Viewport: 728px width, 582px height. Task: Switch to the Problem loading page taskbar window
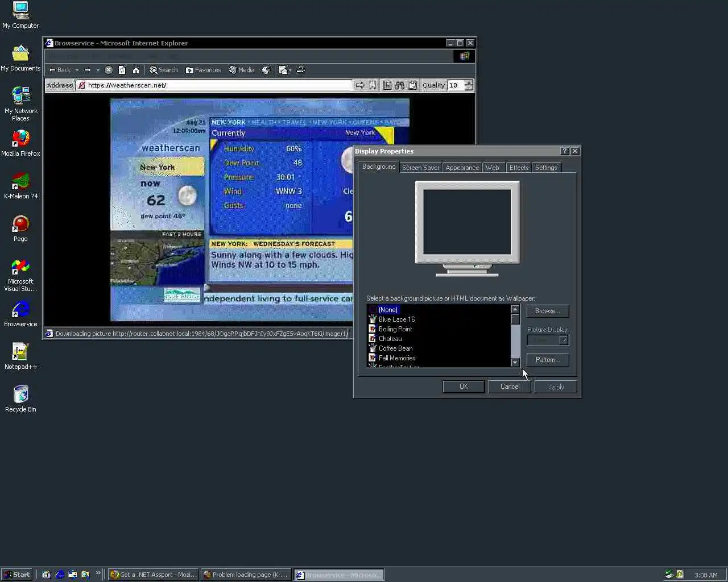pos(246,575)
